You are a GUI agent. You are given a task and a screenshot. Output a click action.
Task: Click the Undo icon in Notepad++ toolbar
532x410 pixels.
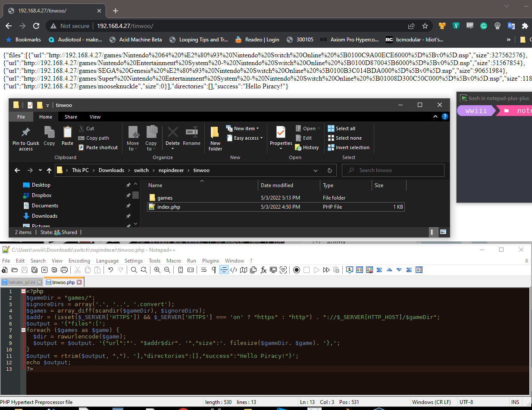[x=111, y=270]
